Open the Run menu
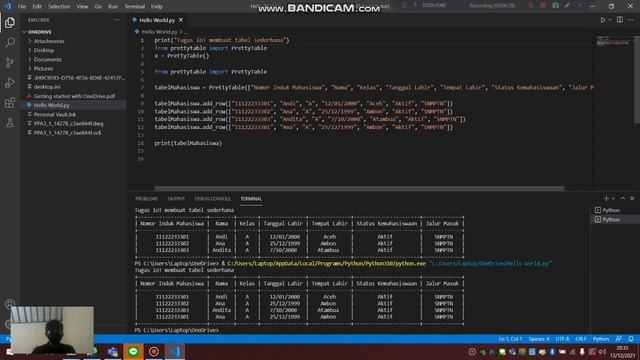The width and height of the screenshot is (640, 360). click(x=113, y=7)
